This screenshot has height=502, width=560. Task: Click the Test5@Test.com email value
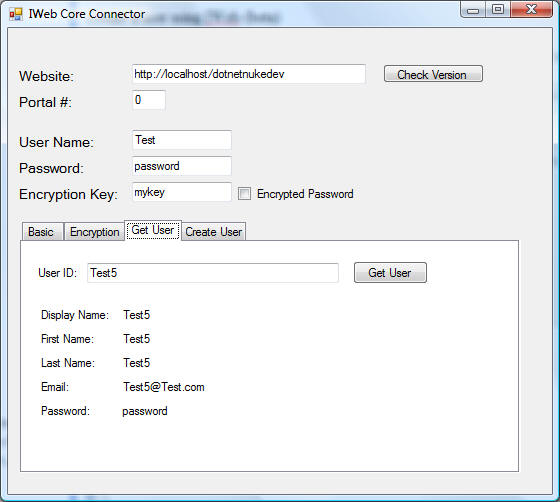pyautogui.click(x=164, y=387)
